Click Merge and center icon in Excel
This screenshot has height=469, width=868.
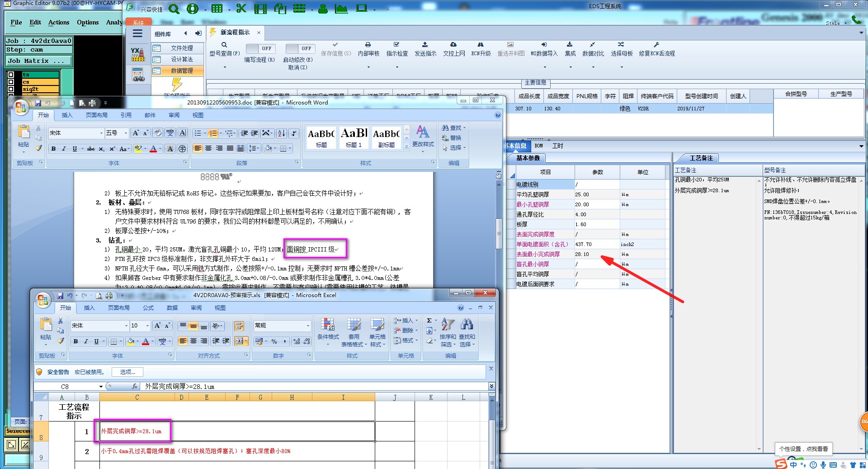[239, 341]
